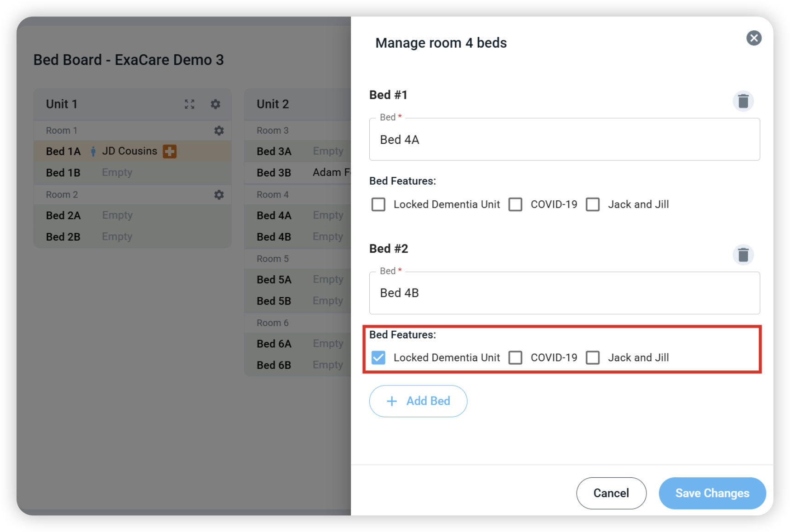Screen dimensions: 790x532
Task: Enable Jack and Jill for Bed #1
Action: coord(593,204)
